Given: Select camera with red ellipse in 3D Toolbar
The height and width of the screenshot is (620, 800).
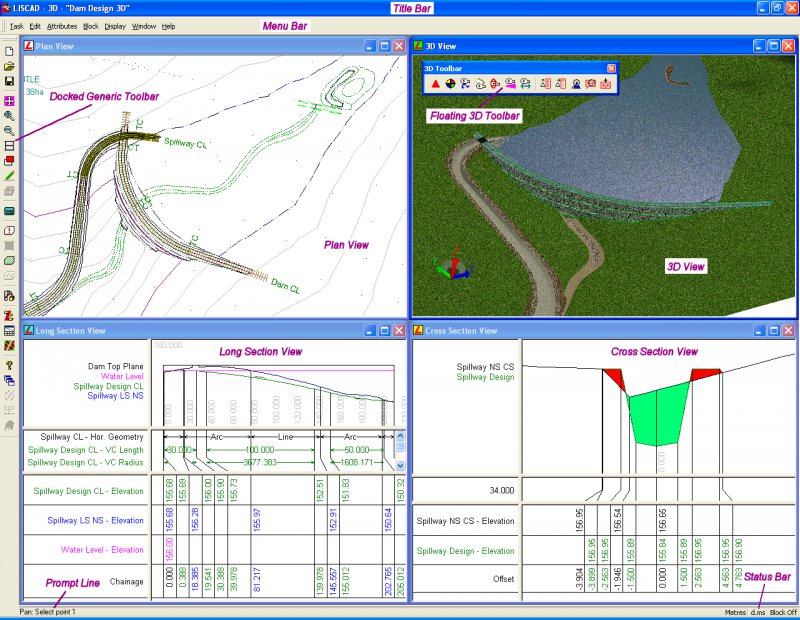Looking at the screenshot, I should pyautogui.click(x=494, y=84).
